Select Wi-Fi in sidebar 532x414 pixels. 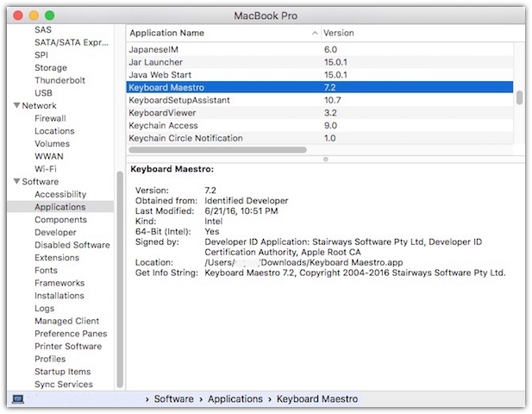point(46,169)
